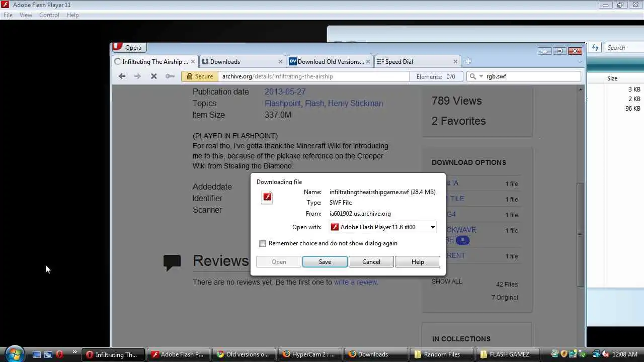
Task: Open the Flash topic link
Action: click(x=314, y=103)
